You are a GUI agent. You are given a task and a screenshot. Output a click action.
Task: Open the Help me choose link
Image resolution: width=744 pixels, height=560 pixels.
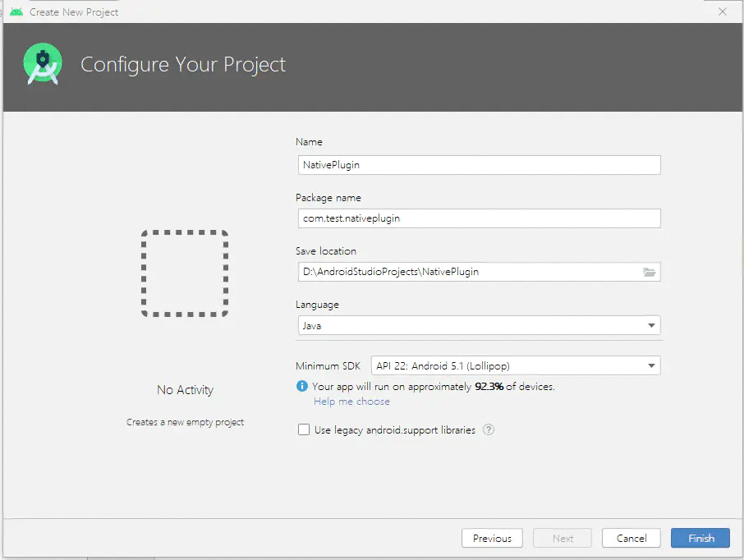[351, 402]
